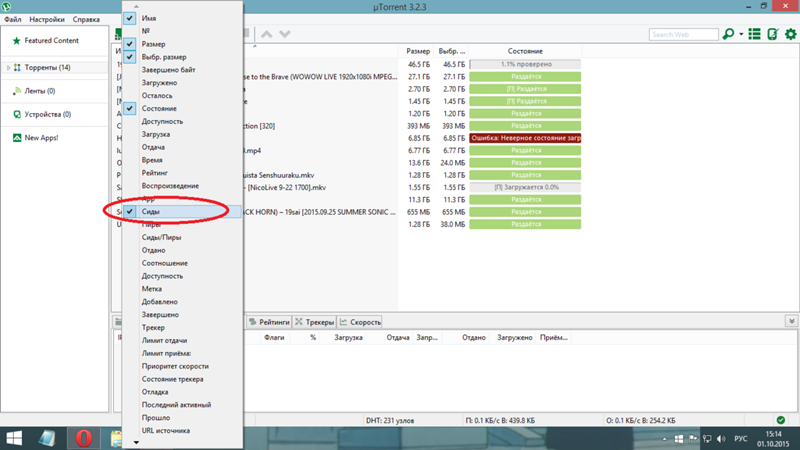Open the search engine dropdown arrow
Image resolution: width=800 pixels, height=450 pixels.
741,34
